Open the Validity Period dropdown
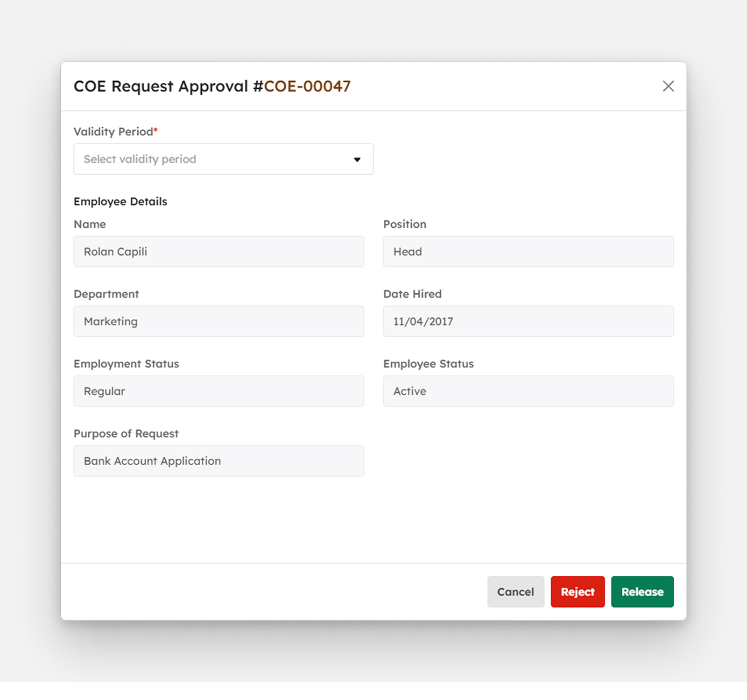This screenshot has height=700, width=747. tap(223, 159)
